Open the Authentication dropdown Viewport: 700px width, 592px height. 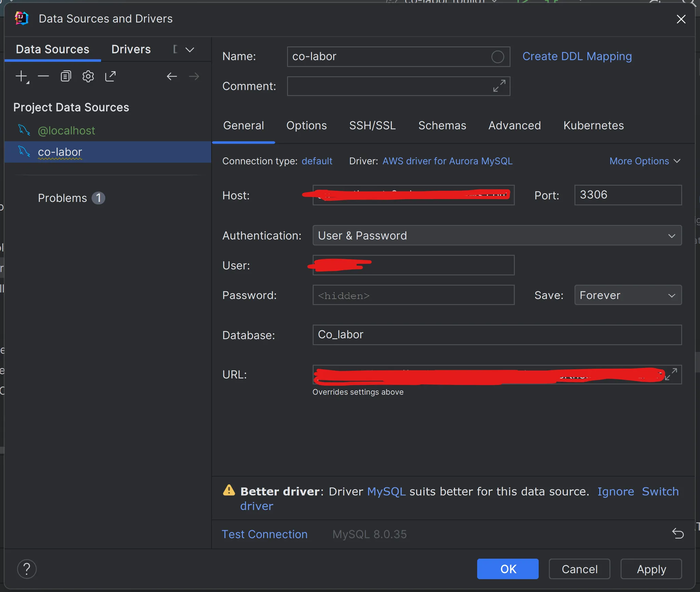point(497,236)
